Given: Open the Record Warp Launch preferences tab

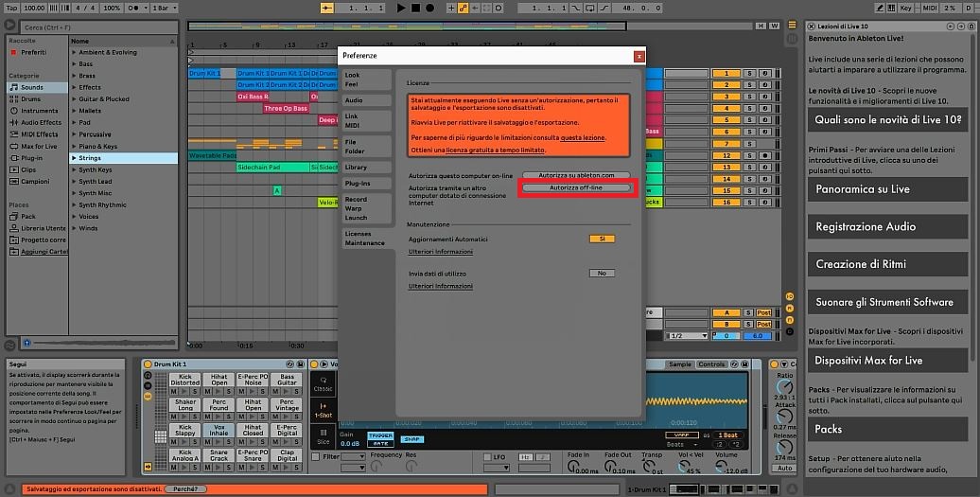Looking at the screenshot, I should (x=367, y=208).
